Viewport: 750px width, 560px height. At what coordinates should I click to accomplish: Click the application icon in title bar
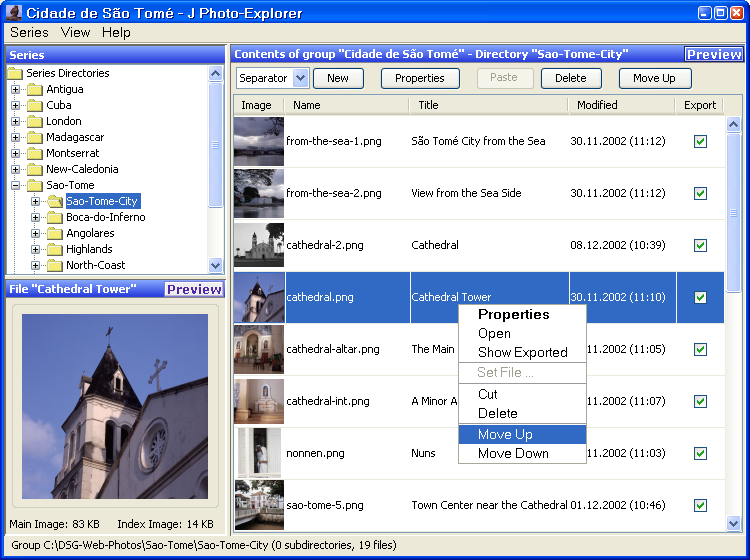coord(13,13)
